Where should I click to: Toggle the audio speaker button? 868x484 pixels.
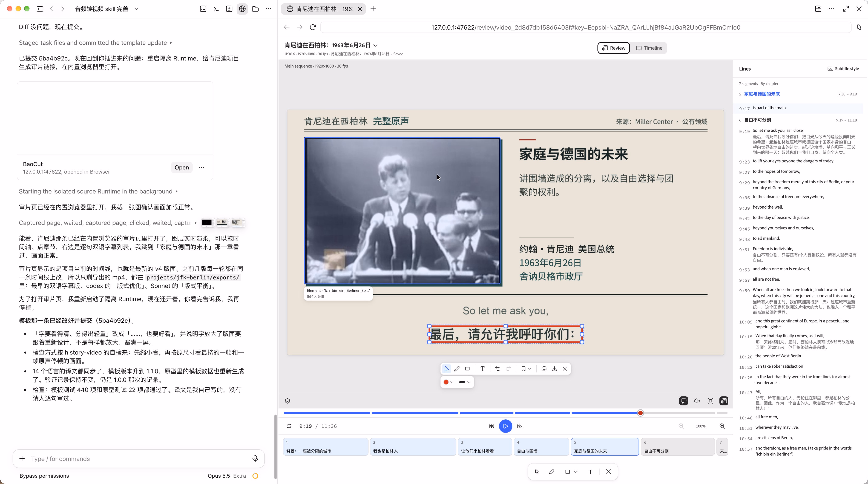697,401
